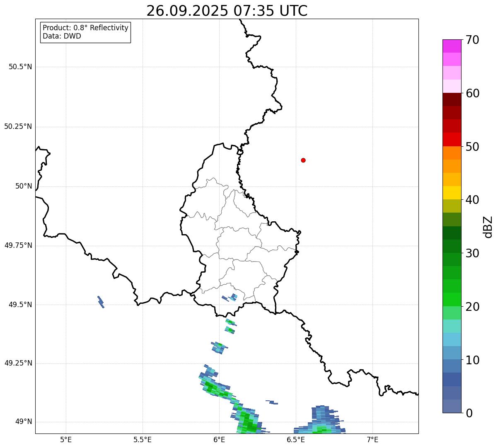
Task: Click the small blue echo near 5.2°E 49.5°N
Action: coord(101,302)
